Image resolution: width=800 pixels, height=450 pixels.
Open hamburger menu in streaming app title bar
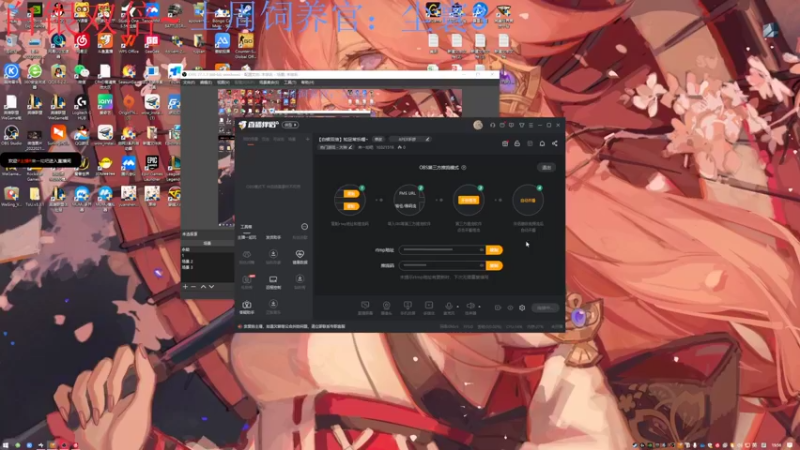tap(531, 125)
